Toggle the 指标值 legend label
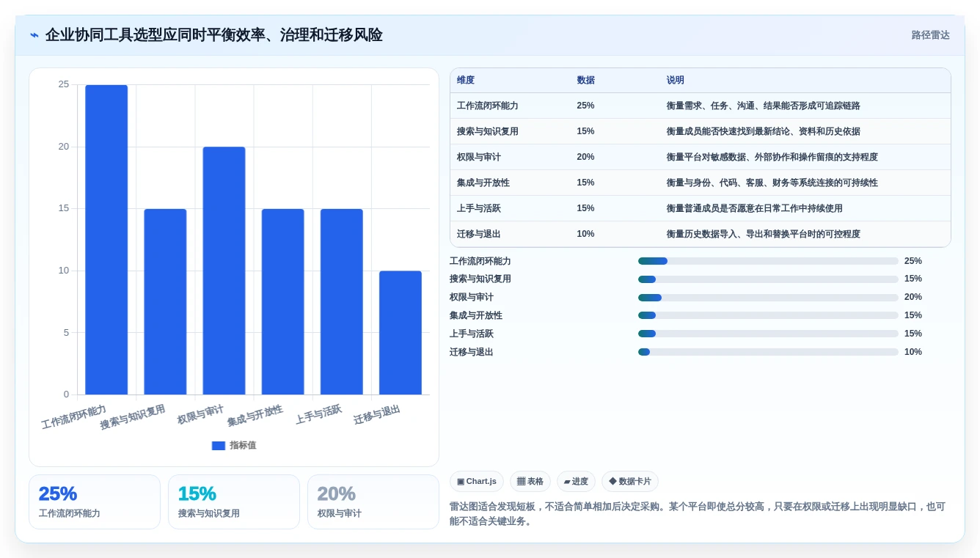980x558 pixels. coord(243,445)
